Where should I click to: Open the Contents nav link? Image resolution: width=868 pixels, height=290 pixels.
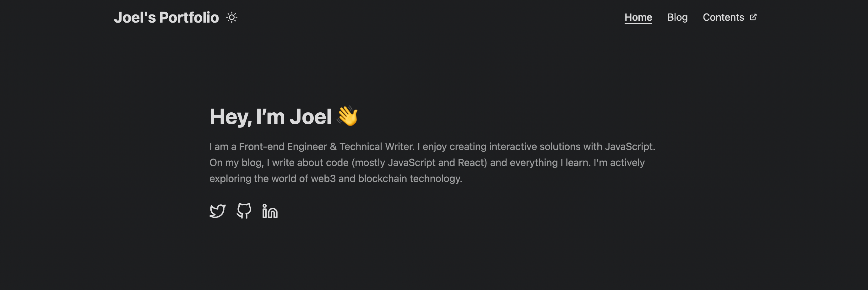(x=723, y=17)
